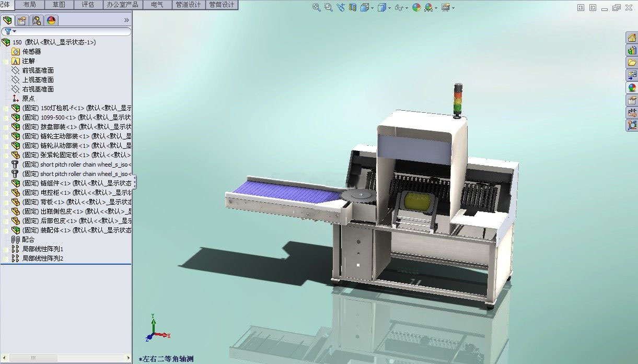Open the DisplayManager color sphere tab

[51, 20]
